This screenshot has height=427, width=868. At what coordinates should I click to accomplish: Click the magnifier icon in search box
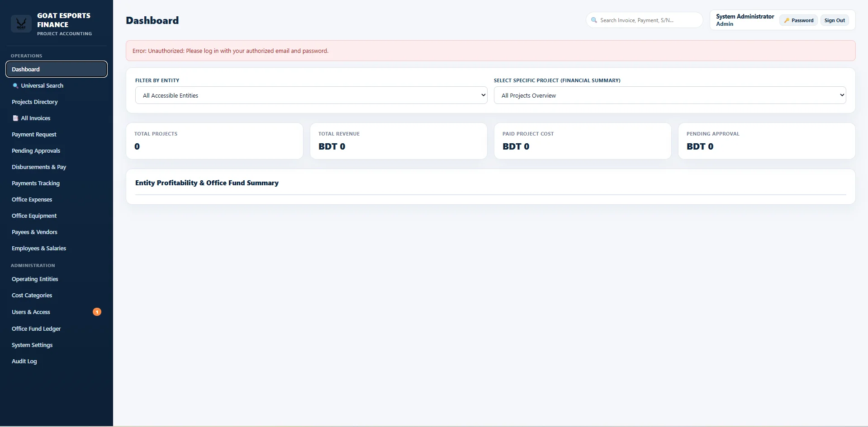pyautogui.click(x=594, y=20)
